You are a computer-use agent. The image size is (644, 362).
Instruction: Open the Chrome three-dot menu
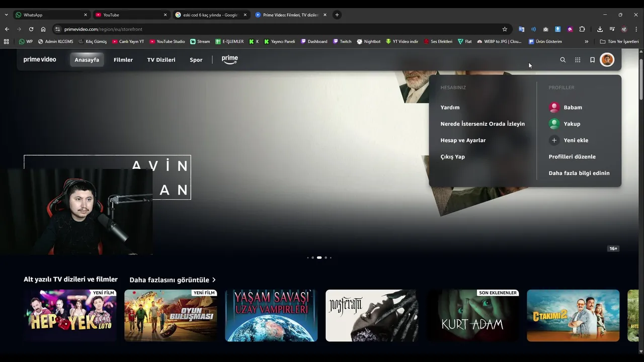point(636,29)
